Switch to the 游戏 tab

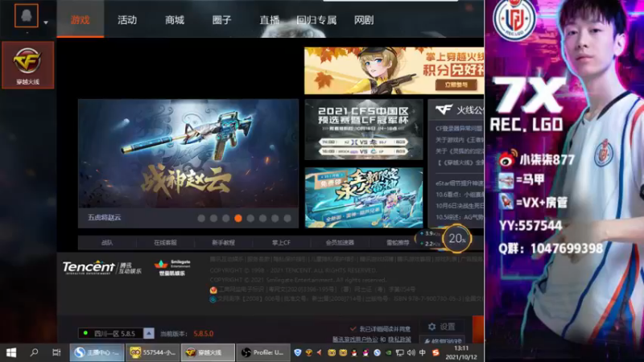click(x=80, y=19)
